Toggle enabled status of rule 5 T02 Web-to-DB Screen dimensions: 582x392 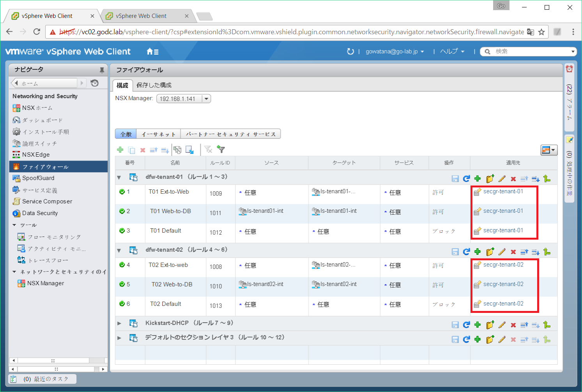pos(122,284)
